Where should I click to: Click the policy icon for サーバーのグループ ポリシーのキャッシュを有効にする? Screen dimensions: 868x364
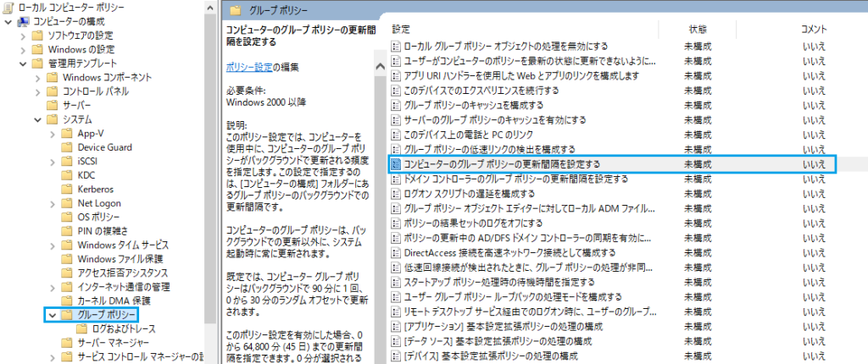click(395, 120)
